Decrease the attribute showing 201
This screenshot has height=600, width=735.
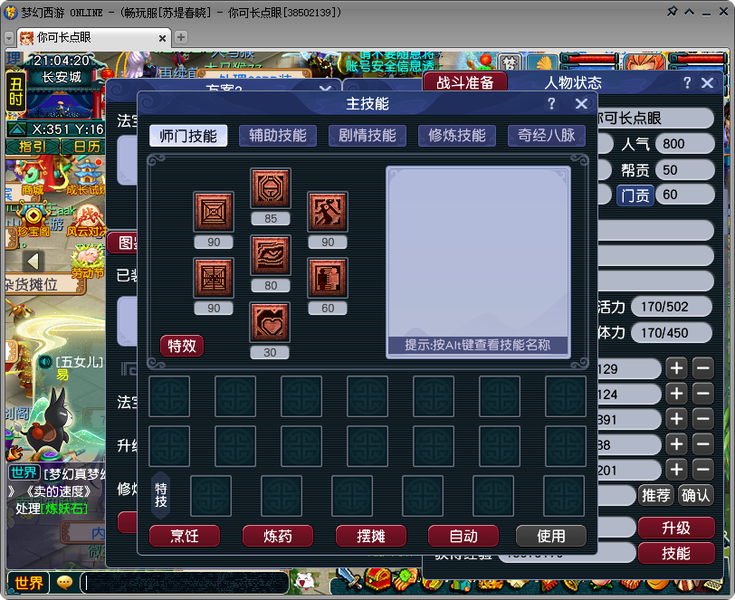click(x=703, y=470)
